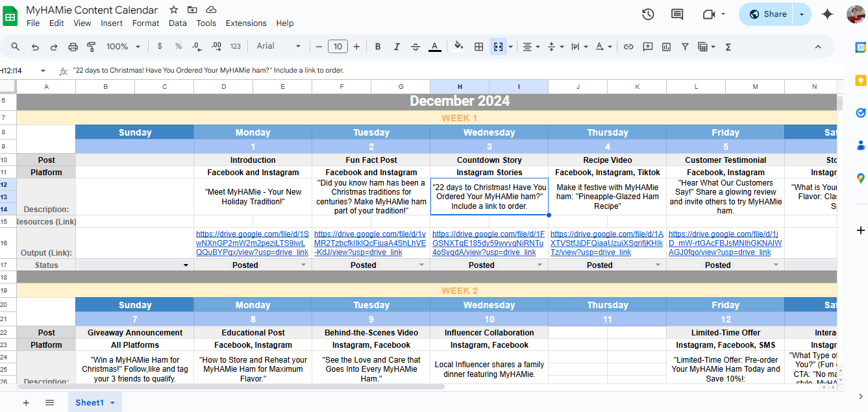Click the Meet video call icon
The image size is (868, 412).
click(708, 14)
